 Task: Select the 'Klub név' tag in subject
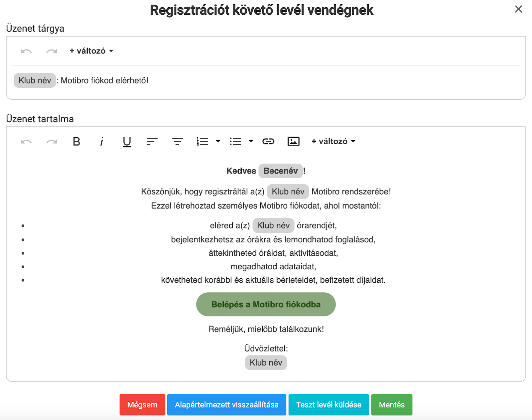click(x=35, y=80)
